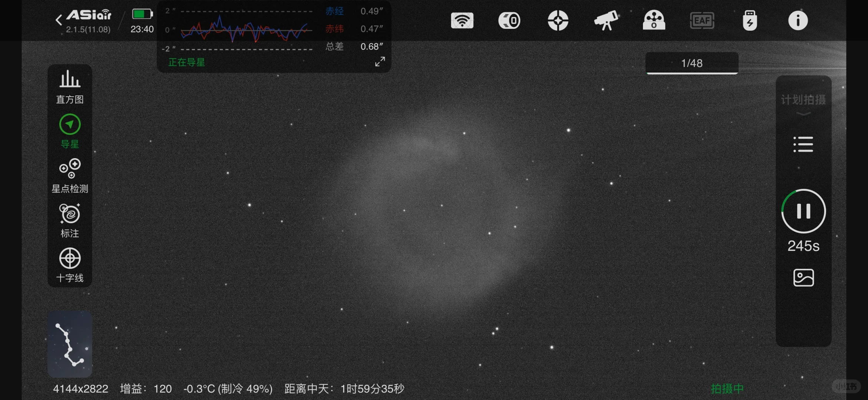This screenshot has height=400, width=868.
Task: Go back with the ASIAIR chevron
Action: click(x=59, y=20)
